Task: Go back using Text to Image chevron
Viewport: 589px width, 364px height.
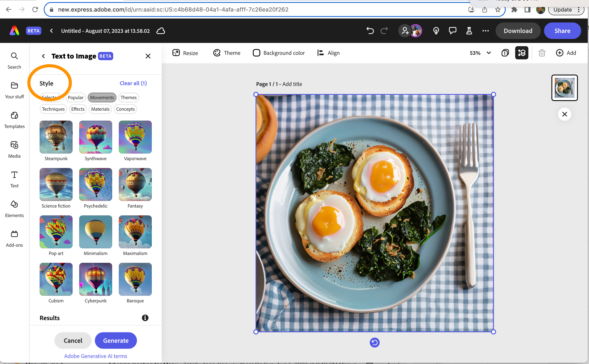Action: point(43,56)
